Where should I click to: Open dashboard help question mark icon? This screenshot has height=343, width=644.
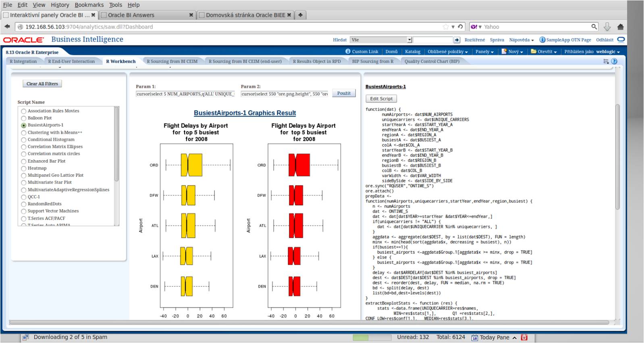pyautogui.click(x=614, y=61)
